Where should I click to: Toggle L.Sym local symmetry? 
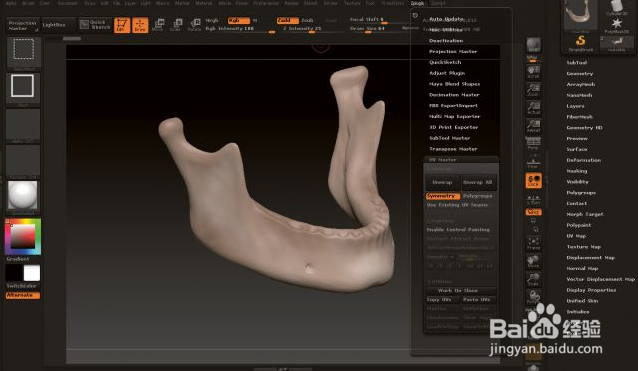[533, 199]
